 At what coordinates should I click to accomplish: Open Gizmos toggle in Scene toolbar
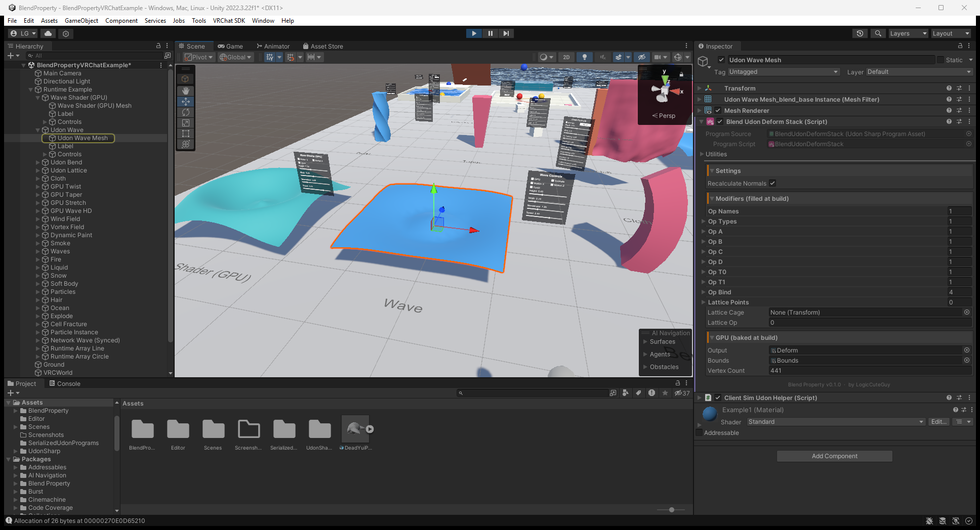678,57
